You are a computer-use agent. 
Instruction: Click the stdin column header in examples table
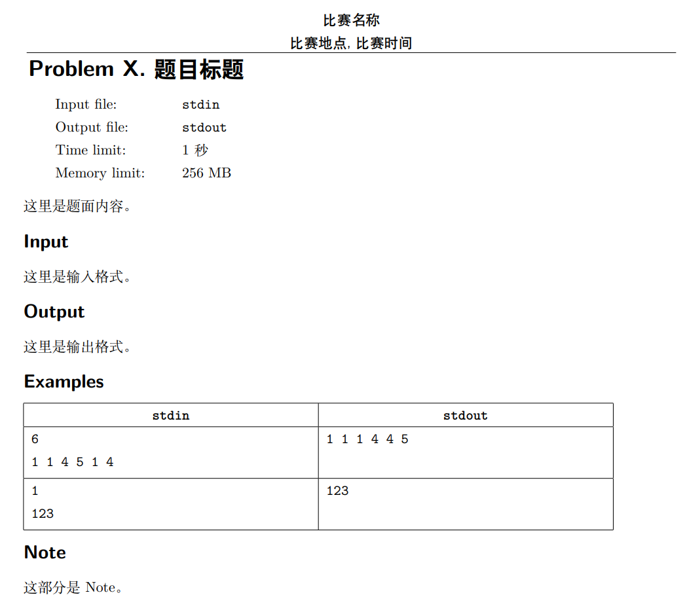[x=171, y=415]
